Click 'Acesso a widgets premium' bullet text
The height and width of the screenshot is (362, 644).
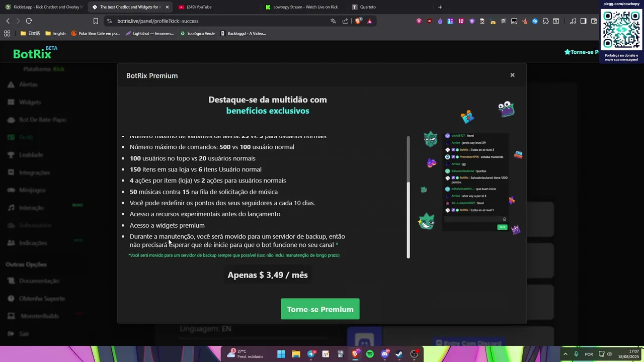tap(167, 225)
